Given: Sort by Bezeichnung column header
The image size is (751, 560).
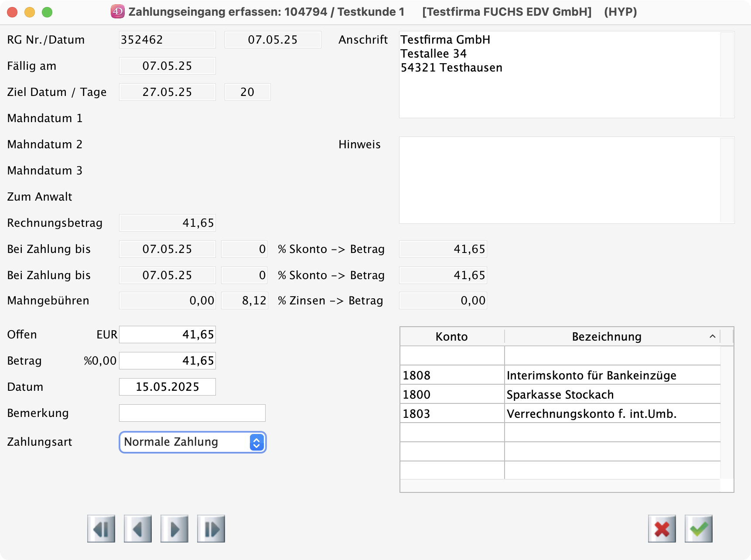Looking at the screenshot, I should 606,337.
